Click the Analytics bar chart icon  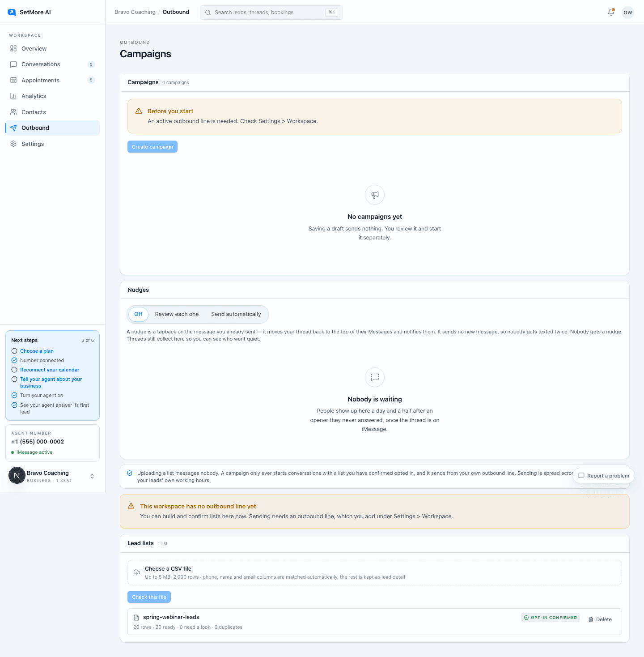[13, 96]
